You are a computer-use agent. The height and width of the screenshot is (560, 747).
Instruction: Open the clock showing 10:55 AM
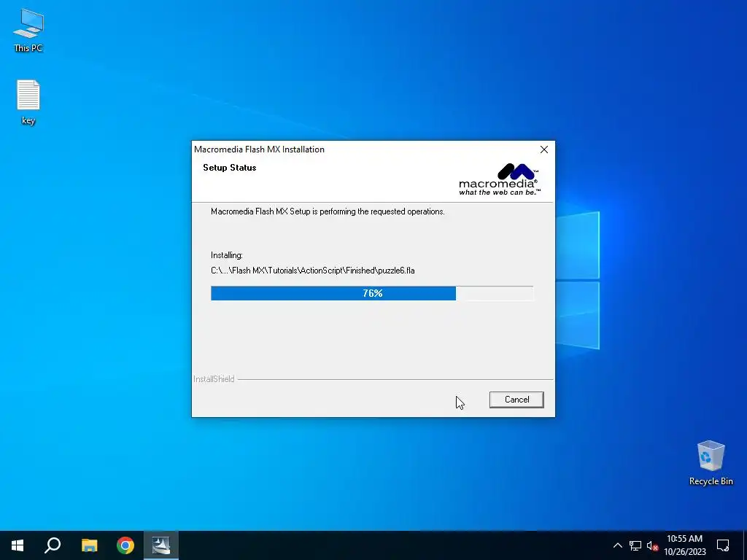coord(684,545)
